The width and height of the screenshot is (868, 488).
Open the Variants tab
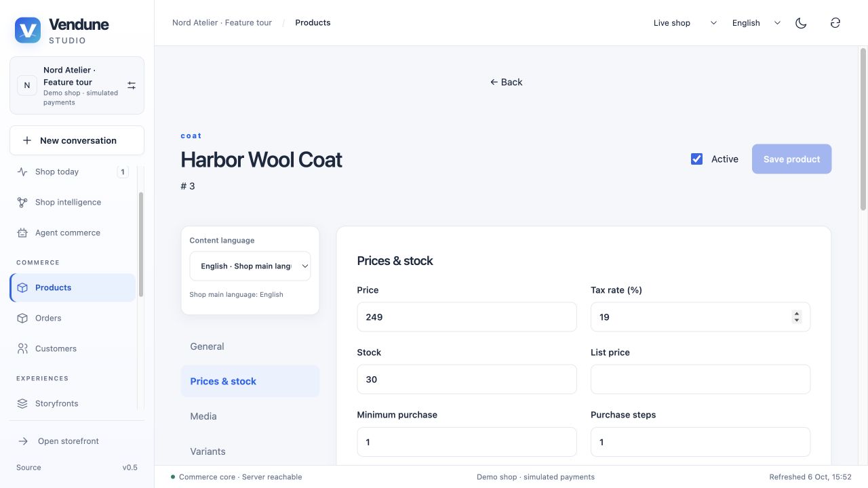pyautogui.click(x=250, y=451)
